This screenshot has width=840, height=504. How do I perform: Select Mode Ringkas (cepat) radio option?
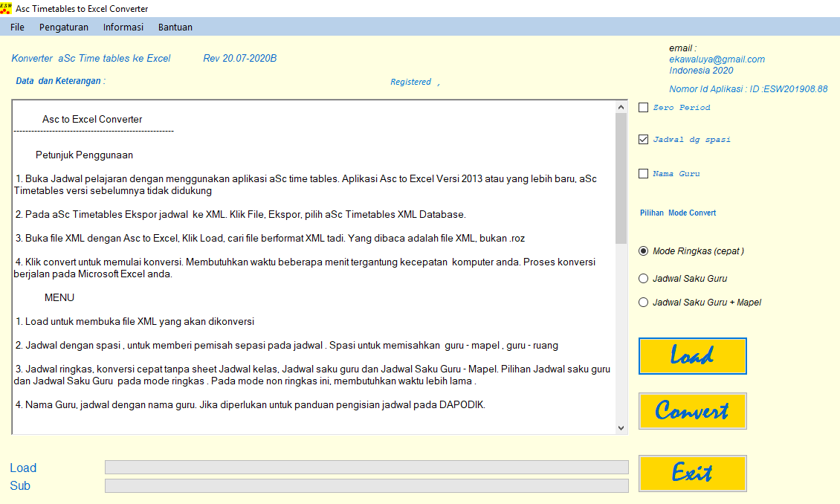coord(644,251)
